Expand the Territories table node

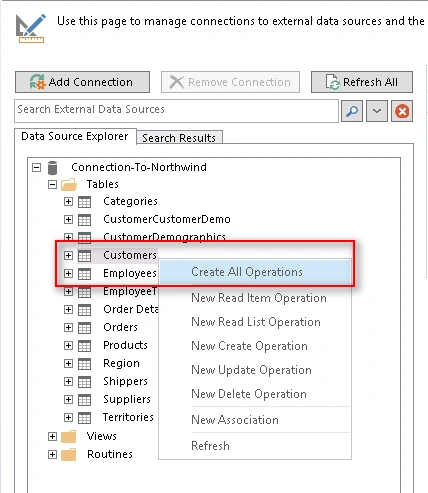(68, 417)
